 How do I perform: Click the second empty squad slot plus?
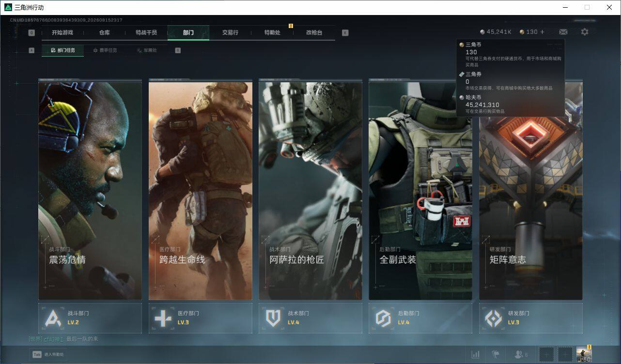tap(565, 355)
